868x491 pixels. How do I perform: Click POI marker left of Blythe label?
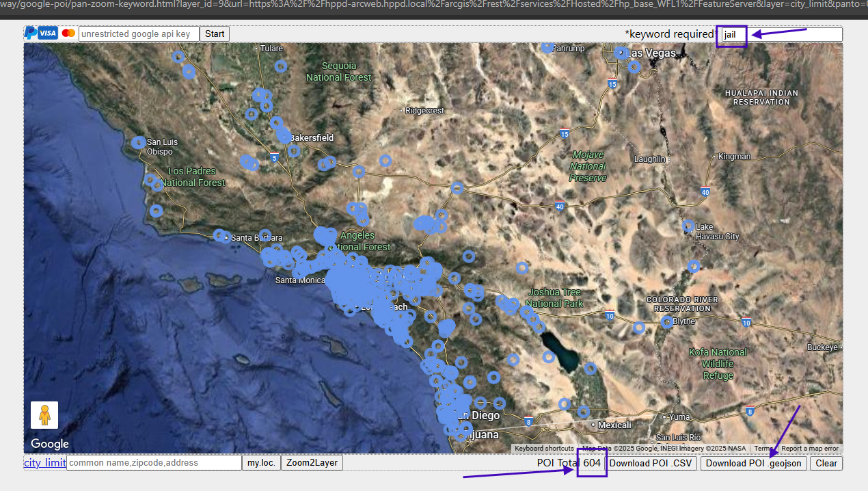(x=666, y=322)
